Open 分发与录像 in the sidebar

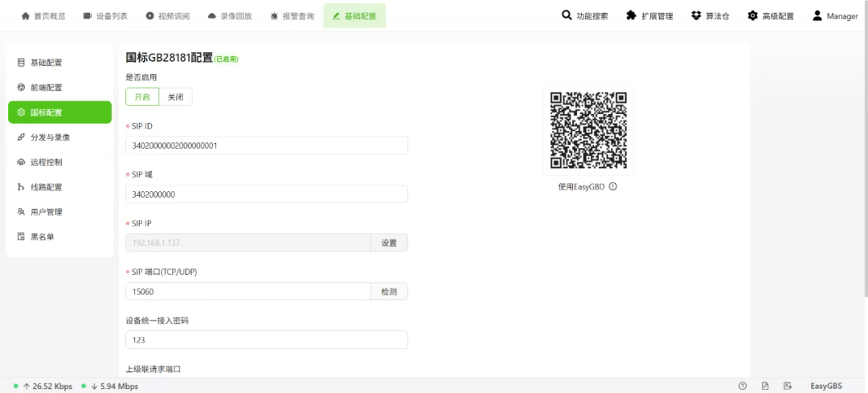50,137
